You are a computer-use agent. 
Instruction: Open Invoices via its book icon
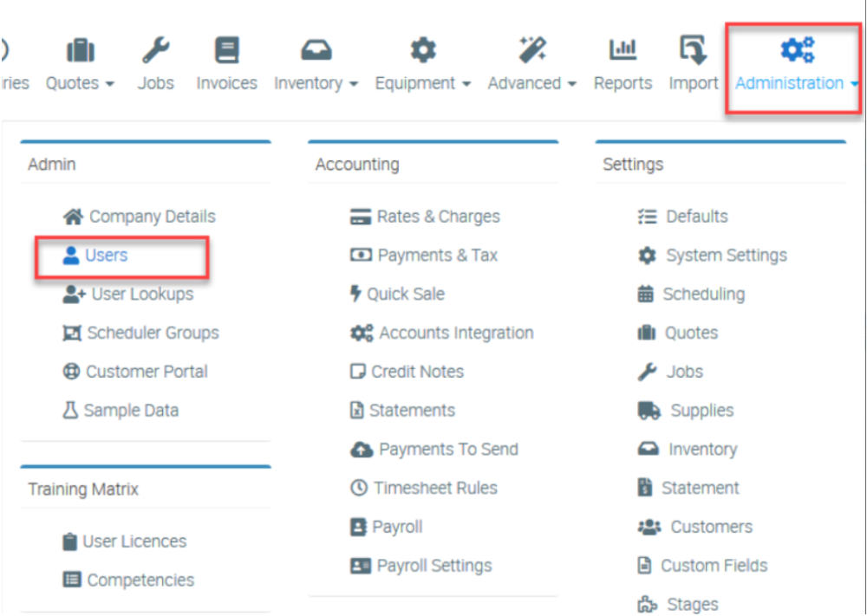(x=226, y=50)
